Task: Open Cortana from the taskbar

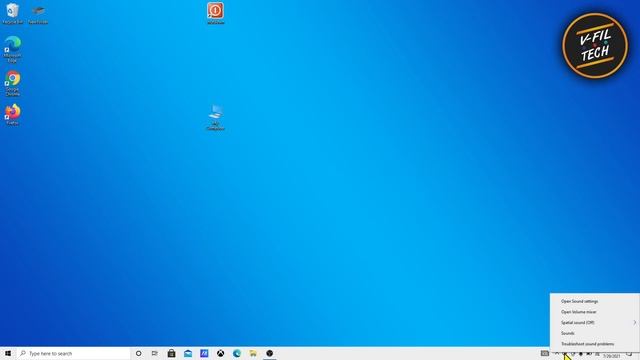Action: tap(139, 353)
